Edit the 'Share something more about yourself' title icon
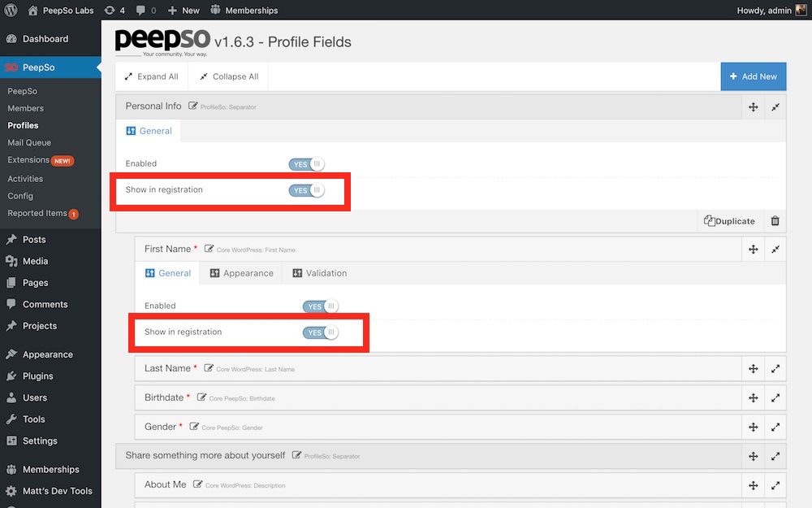812x508 pixels. coord(296,455)
